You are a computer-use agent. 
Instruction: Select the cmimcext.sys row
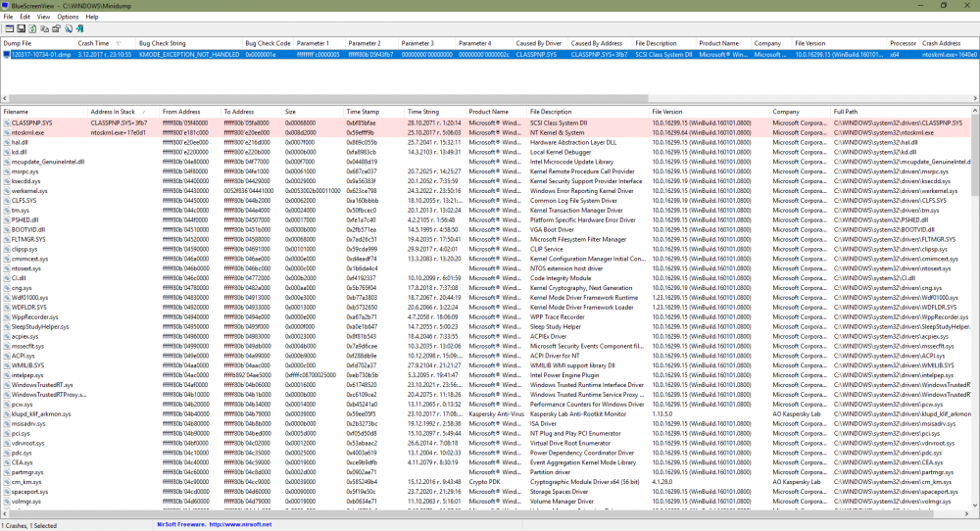(x=486, y=259)
